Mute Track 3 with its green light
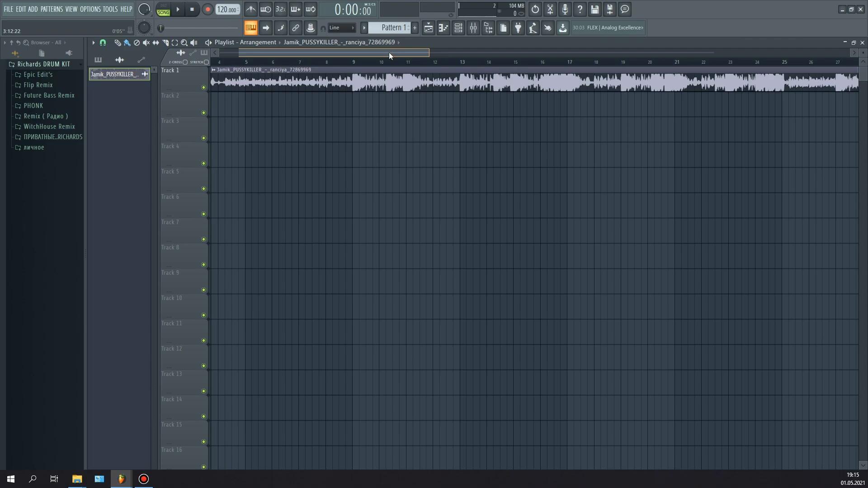868x488 pixels. point(203,138)
